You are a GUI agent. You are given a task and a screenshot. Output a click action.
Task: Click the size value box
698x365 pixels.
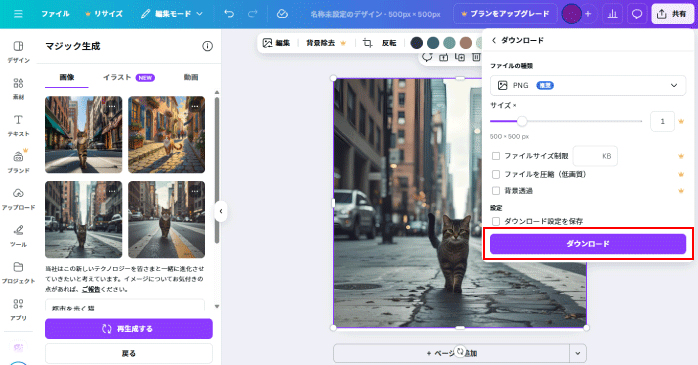click(x=662, y=122)
